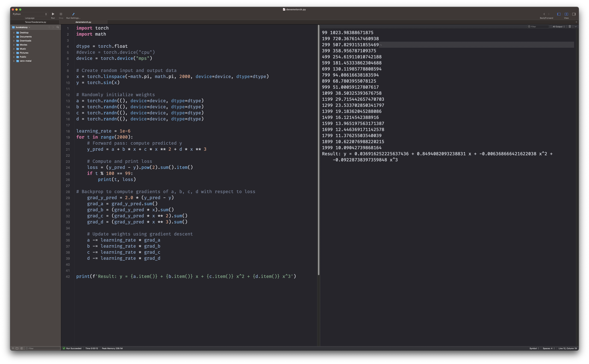Open the All Output filter dropdown

pos(559,27)
